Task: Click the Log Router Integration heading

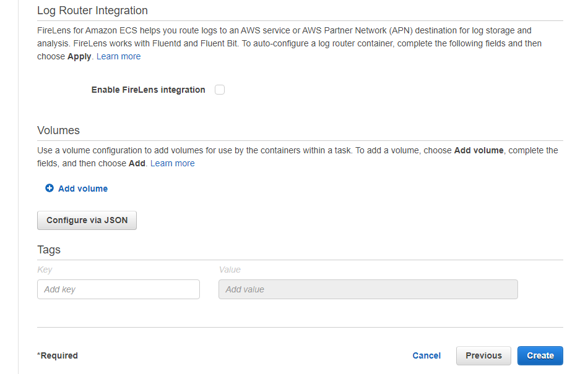Action: pos(92,11)
